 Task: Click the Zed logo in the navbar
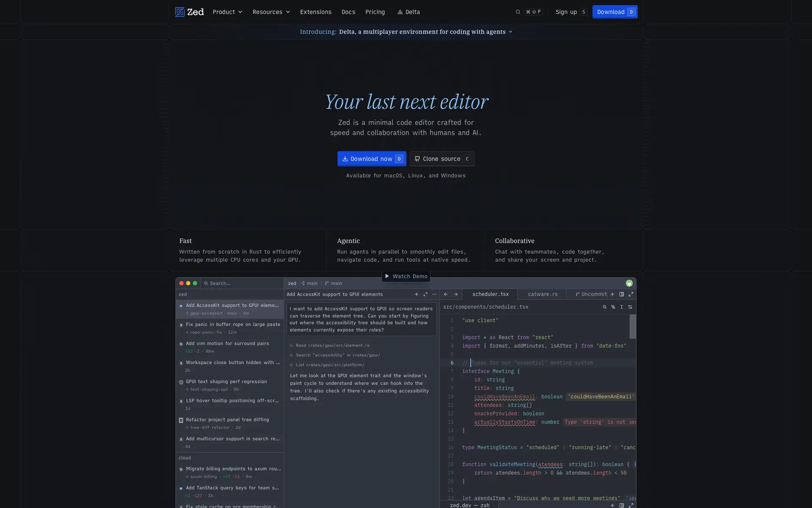[x=189, y=12]
